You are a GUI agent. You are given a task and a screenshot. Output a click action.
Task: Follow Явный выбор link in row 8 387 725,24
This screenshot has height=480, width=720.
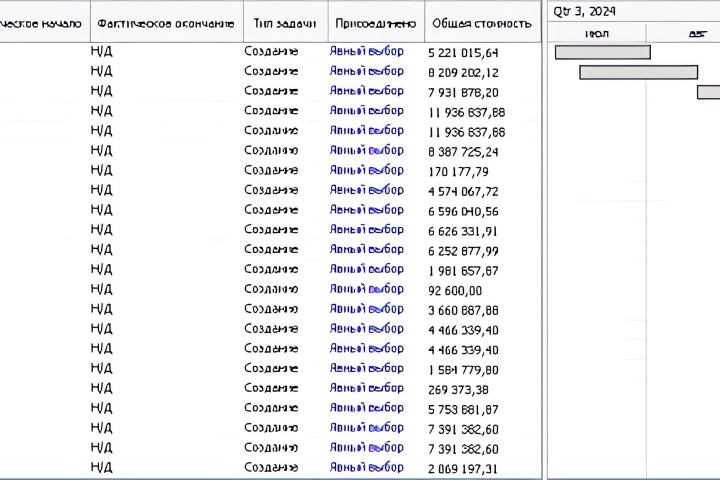pos(366,150)
